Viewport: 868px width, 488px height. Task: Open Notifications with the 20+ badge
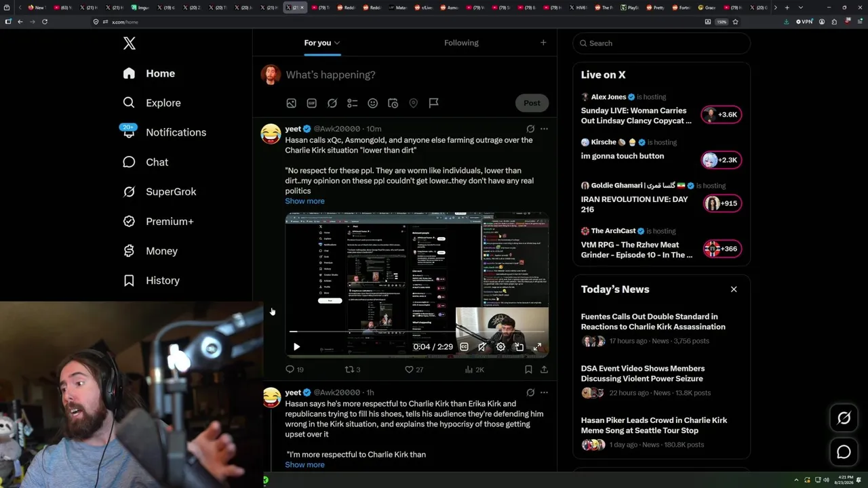[164, 132]
